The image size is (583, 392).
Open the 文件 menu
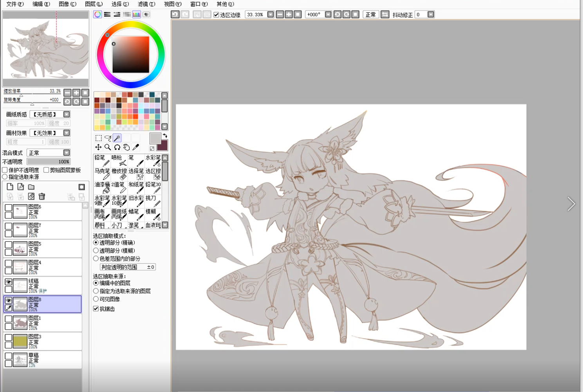pyautogui.click(x=15, y=4)
